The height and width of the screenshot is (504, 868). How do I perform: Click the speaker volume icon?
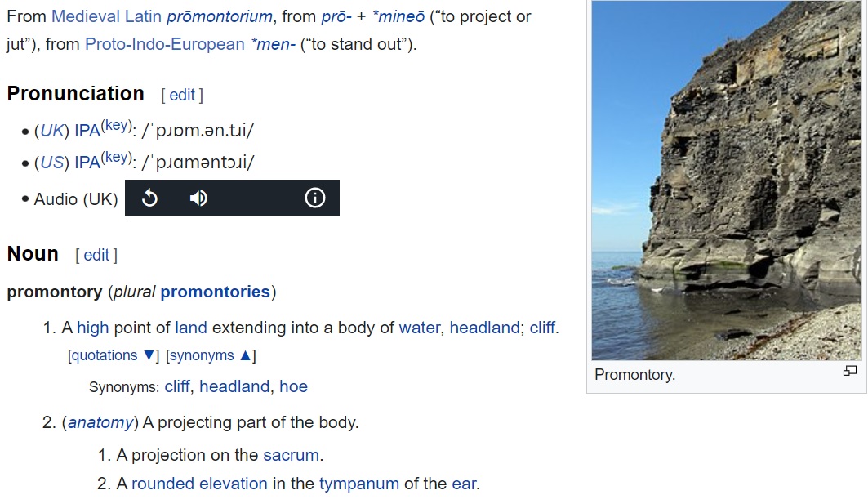tap(198, 198)
